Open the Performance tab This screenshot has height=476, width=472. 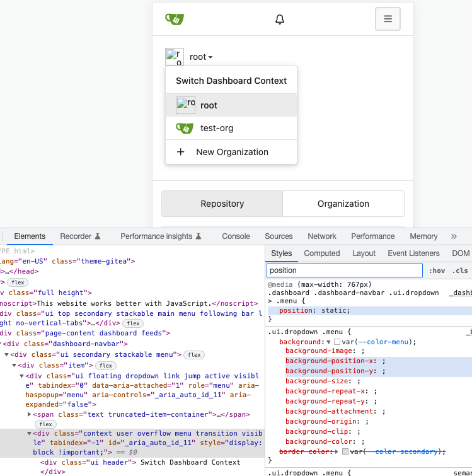pyautogui.click(x=373, y=236)
